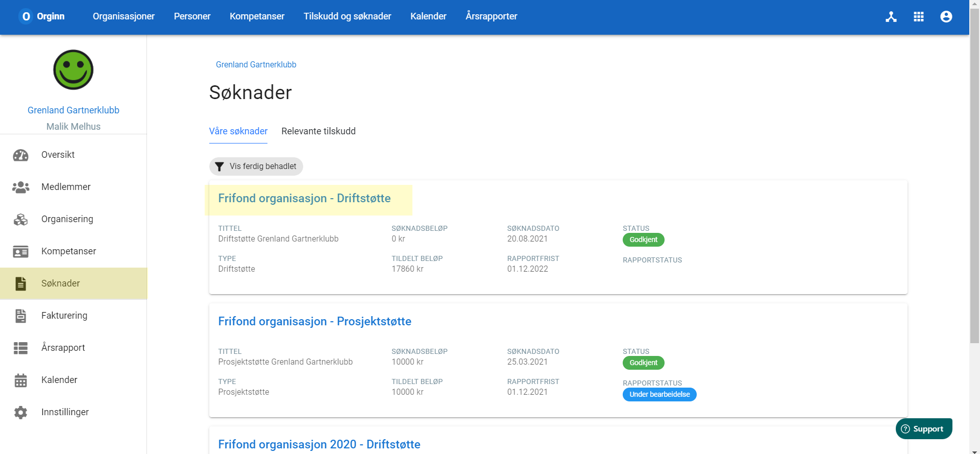The width and height of the screenshot is (980, 454).
Task: Click user name Malik Melhus
Action: tap(73, 127)
